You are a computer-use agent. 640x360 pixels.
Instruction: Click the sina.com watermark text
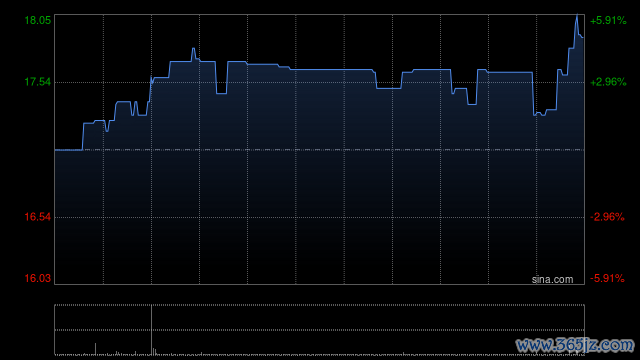(x=552, y=280)
